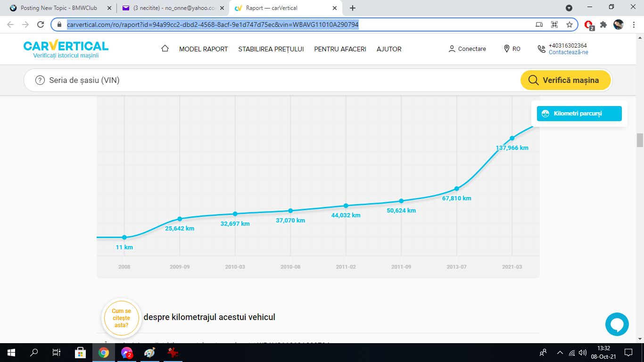Click the Seria de șasiu VIN field
The image size is (644, 362).
click(x=283, y=80)
